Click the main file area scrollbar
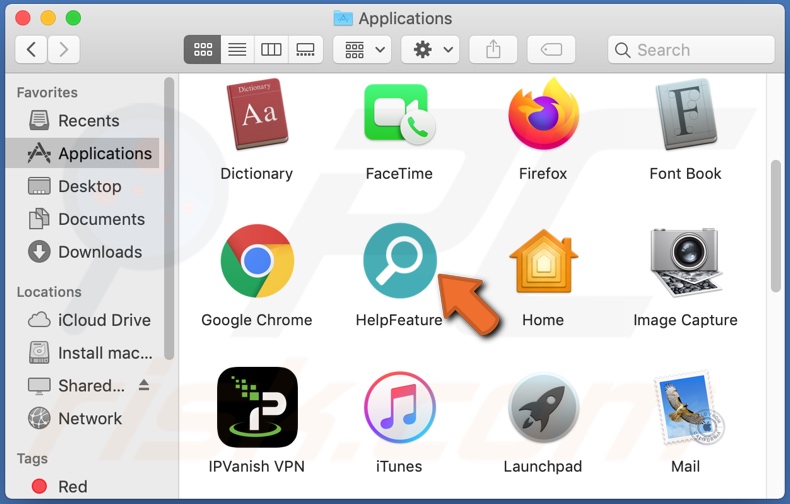The width and height of the screenshot is (790, 504). (x=776, y=226)
